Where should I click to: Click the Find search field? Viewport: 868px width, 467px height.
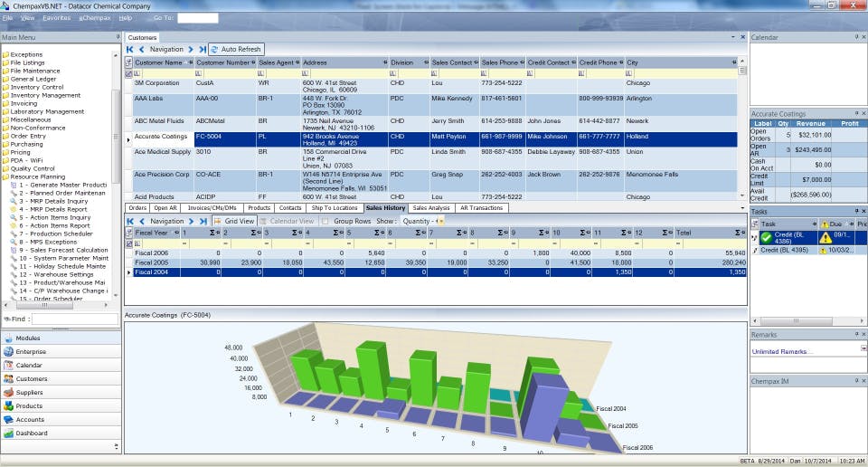(x=75, y=319)
